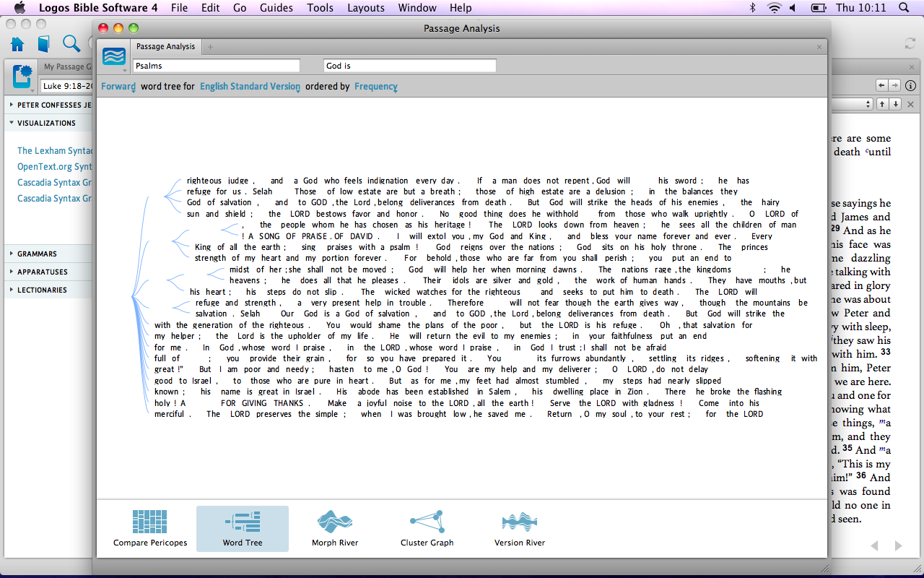The height and width of the screenshot is (578, 924).
Task: Go to the Logos Home page icon
Action: pos(17,44)
